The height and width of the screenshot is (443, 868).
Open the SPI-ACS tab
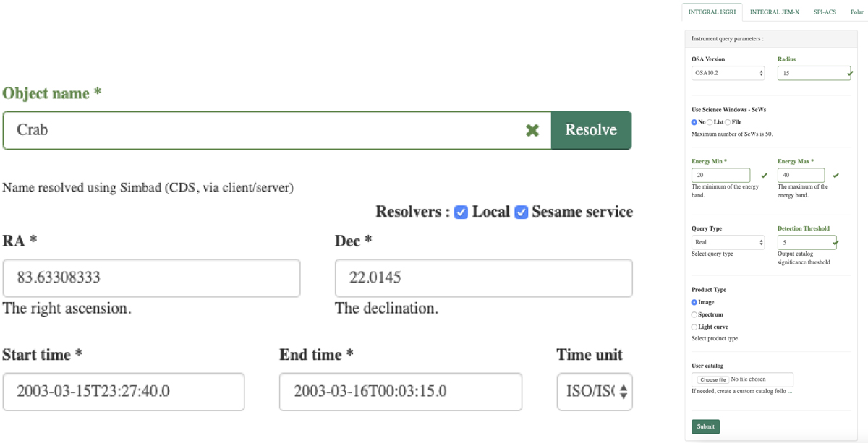825,12
